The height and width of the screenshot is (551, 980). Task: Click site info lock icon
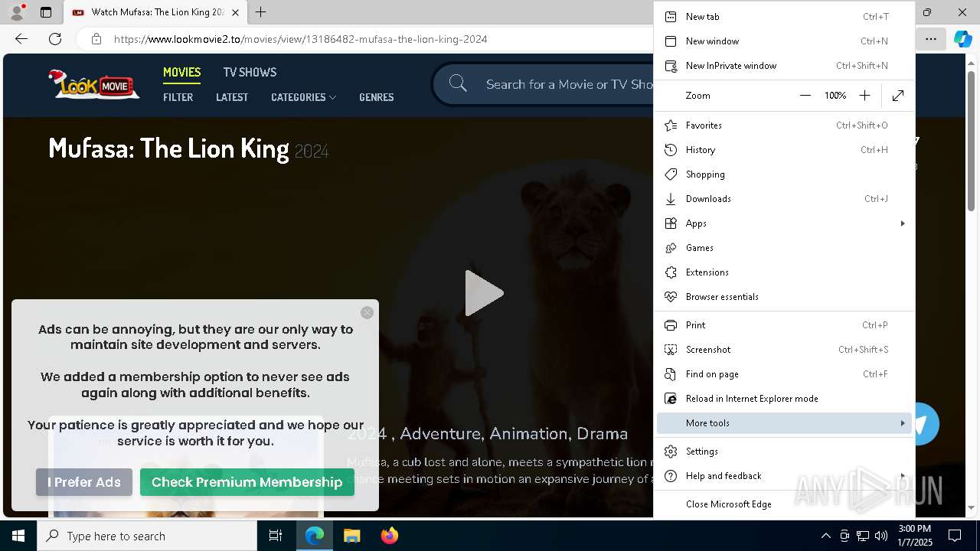click(96, 39)
